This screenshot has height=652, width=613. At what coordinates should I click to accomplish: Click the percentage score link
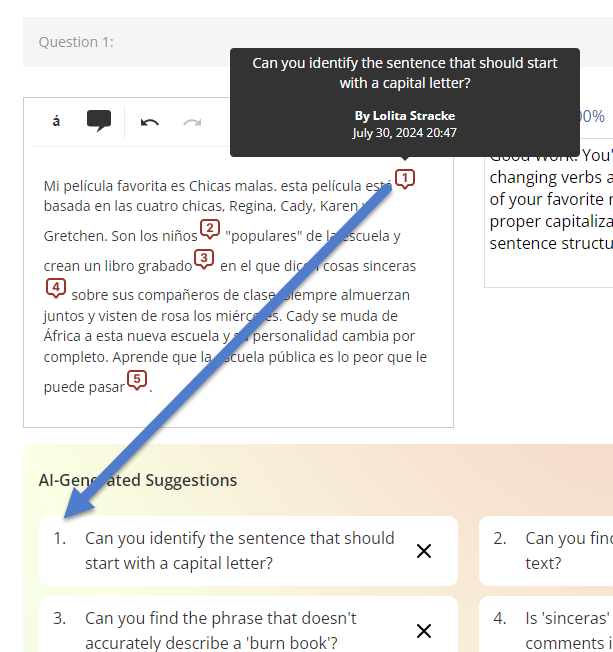pos(592,116)
